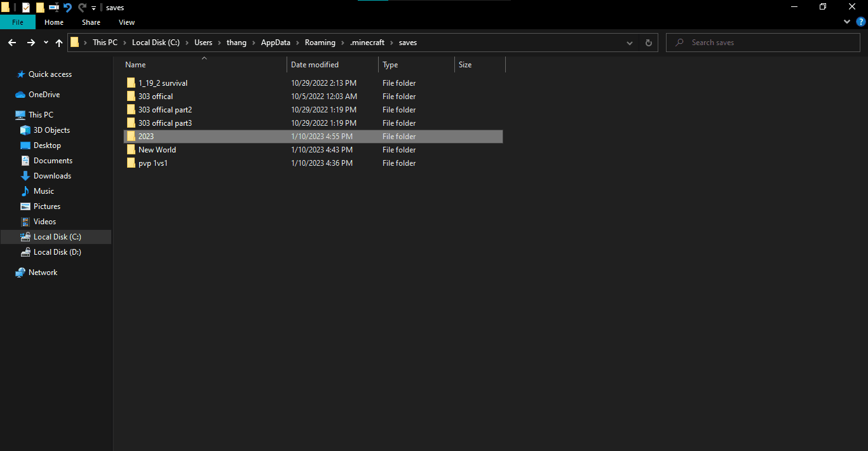The image size is (868, 451).
Task: Click the New folder icon in title bar
Action: point(40,8)
